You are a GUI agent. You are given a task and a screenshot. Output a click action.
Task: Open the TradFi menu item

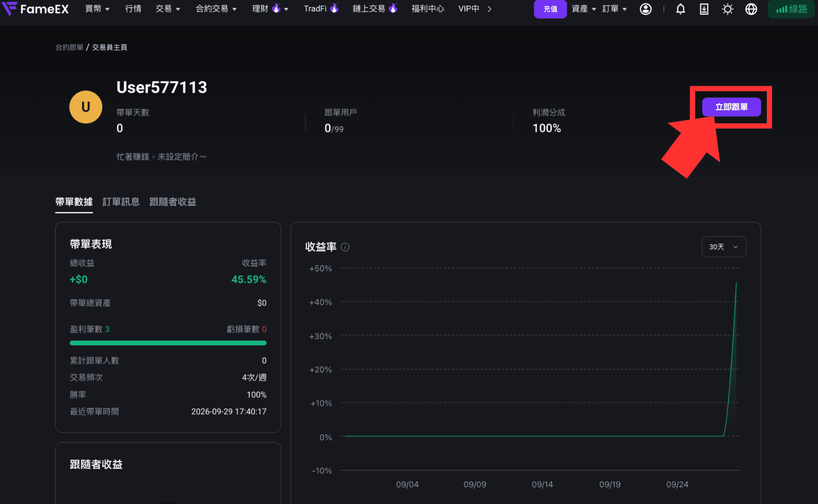[x=321, y=9]
